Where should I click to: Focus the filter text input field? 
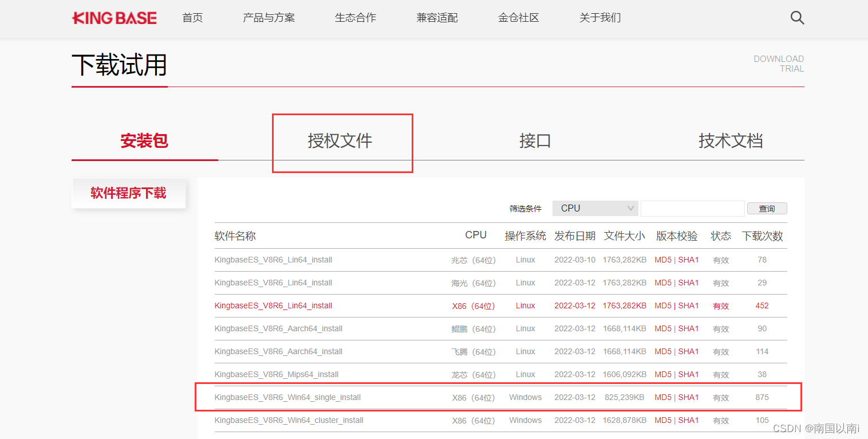click(692, 208)
